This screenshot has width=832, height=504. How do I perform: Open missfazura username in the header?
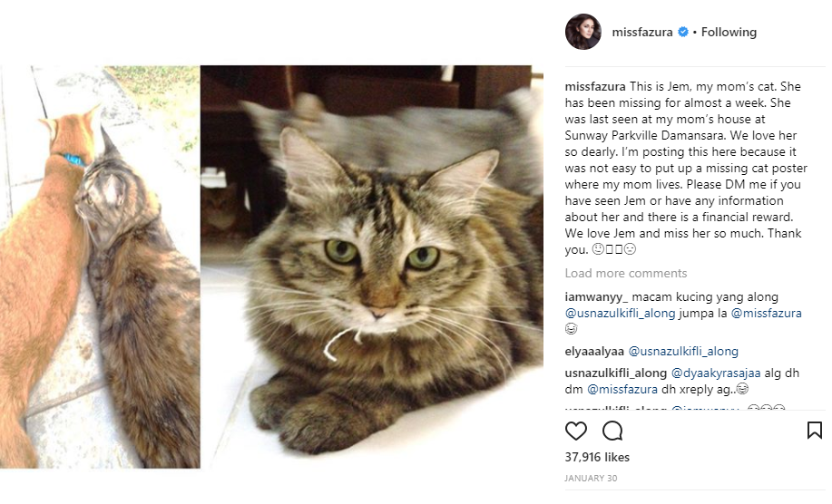(x=642, y=32)
